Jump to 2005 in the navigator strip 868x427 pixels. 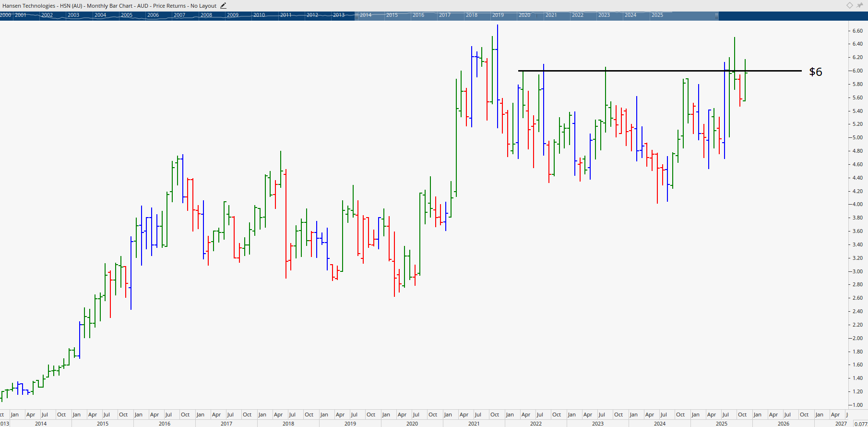pyautogui.click(x=127, y=15)
